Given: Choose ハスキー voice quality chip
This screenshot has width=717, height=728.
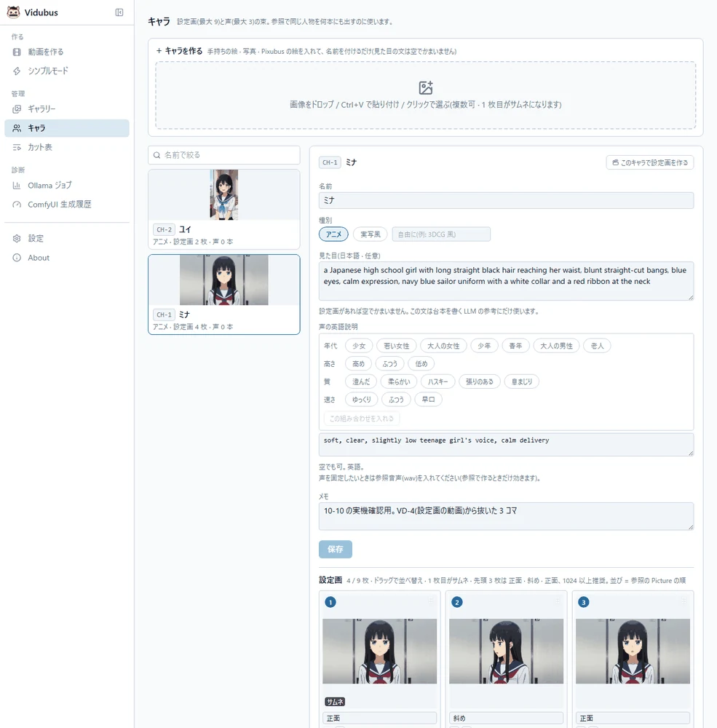Looking at the screenshot, I should pos(438,381).
